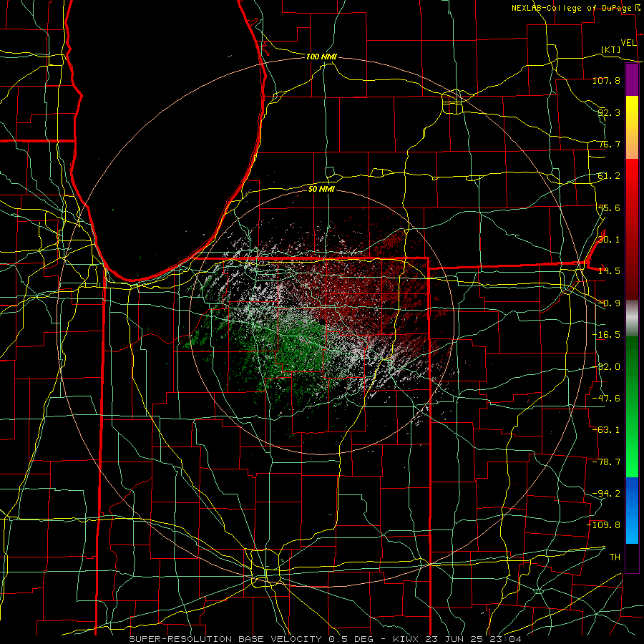Viewport: 644px width, 644px height.
Task: Click the -78.7 velocity scale value
Action: point(606,462)
